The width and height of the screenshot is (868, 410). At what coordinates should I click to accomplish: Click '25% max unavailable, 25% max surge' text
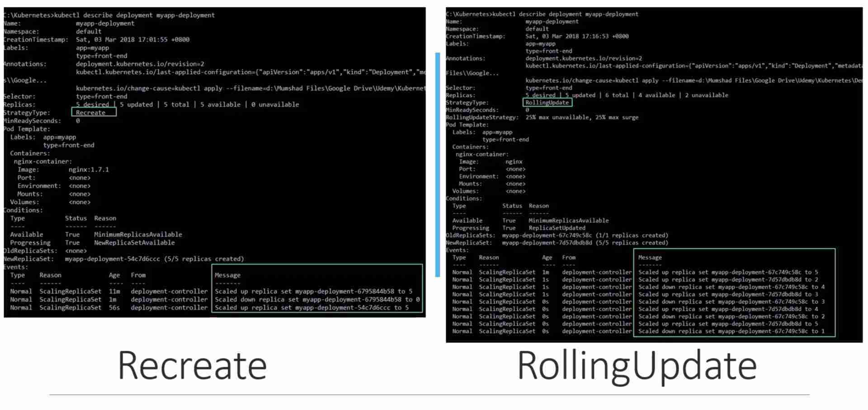pyautogui.click(x=582, y=118)
